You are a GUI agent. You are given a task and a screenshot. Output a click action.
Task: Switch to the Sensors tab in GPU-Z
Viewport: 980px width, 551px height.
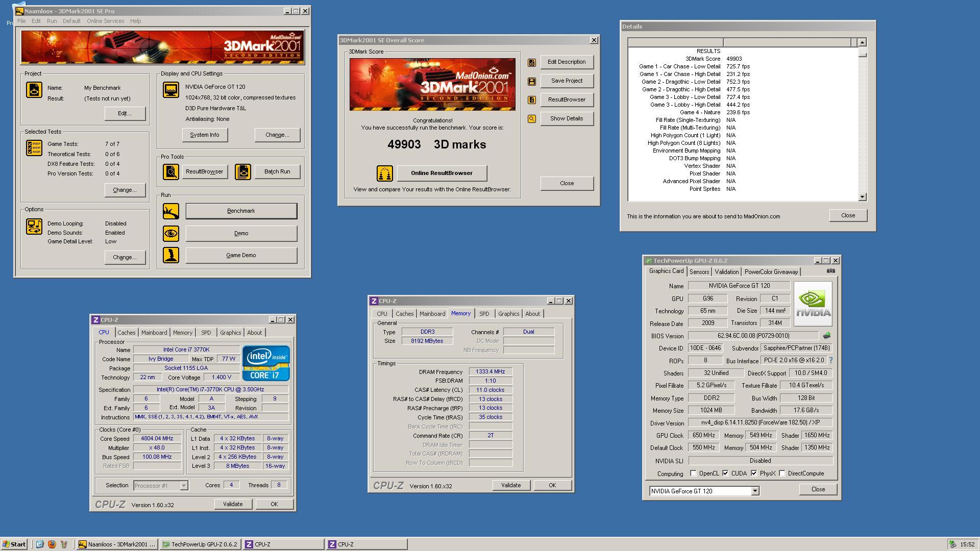(x=699, y=272)
